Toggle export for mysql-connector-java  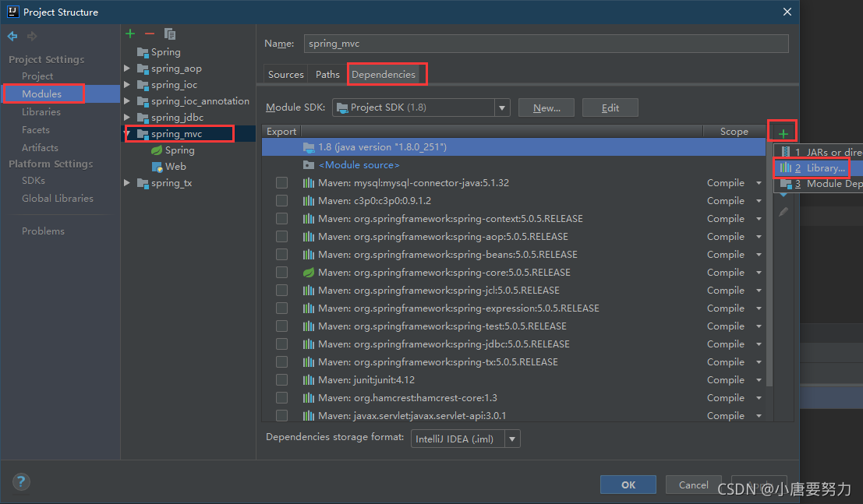tap(281, 183)
